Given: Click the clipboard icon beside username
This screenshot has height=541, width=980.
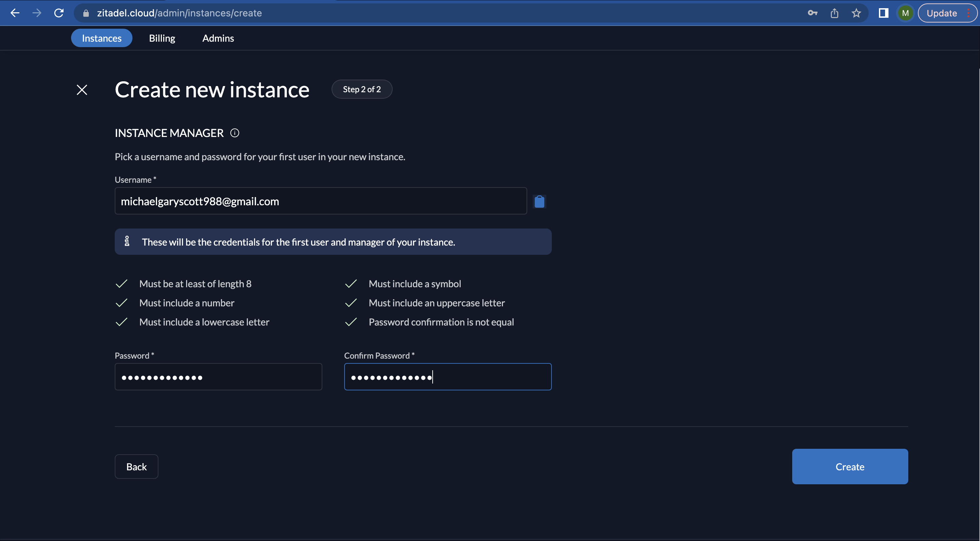Looking at the screenshot, I should point(539,201).
